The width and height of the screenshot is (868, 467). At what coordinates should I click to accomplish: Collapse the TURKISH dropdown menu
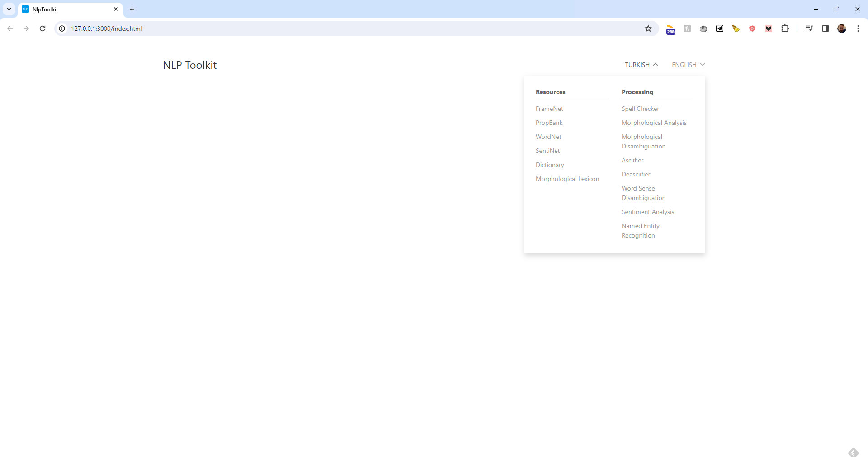641,65
